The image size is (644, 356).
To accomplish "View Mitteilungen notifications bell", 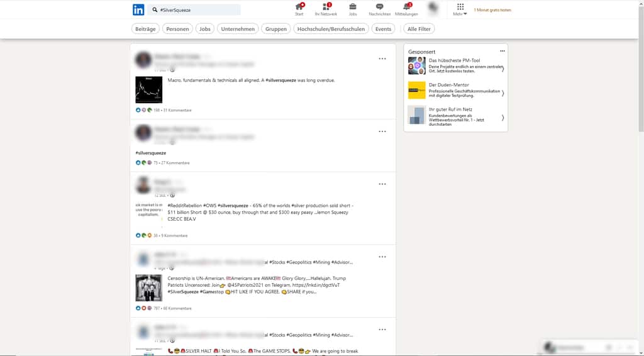I will 406,9.
